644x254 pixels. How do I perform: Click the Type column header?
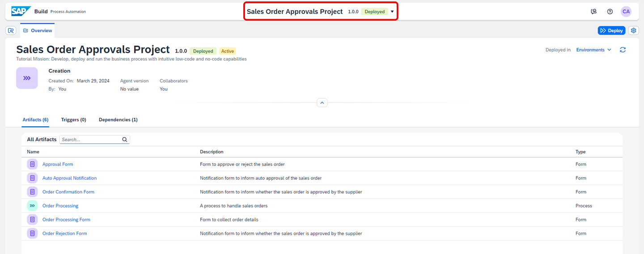pyautogui.click(x=580, y=152)
